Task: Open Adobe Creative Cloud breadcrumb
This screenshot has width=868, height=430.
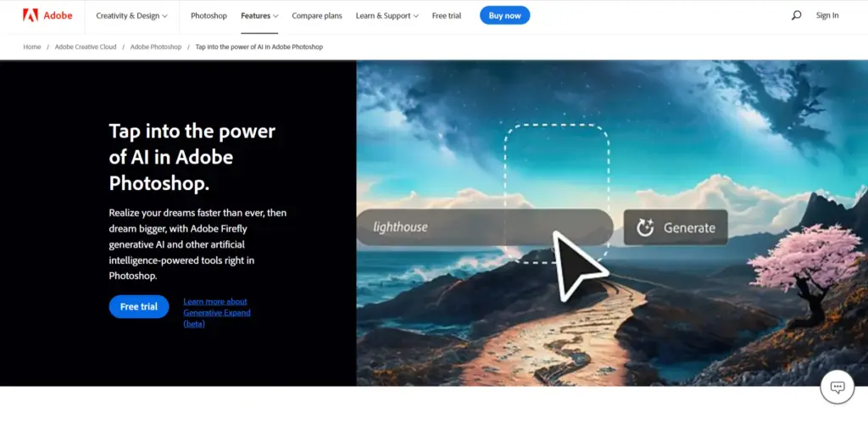Action: pyautogui.click(x=86, y=47)
